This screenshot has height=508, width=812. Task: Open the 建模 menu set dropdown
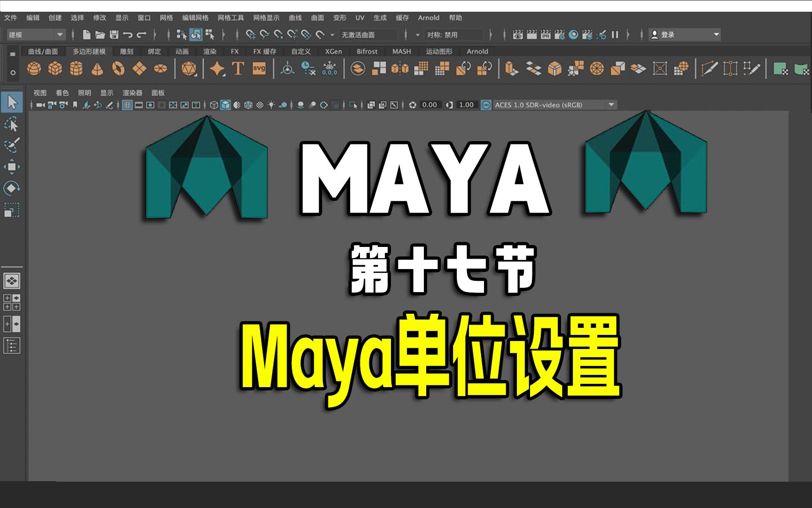point(35,34)
